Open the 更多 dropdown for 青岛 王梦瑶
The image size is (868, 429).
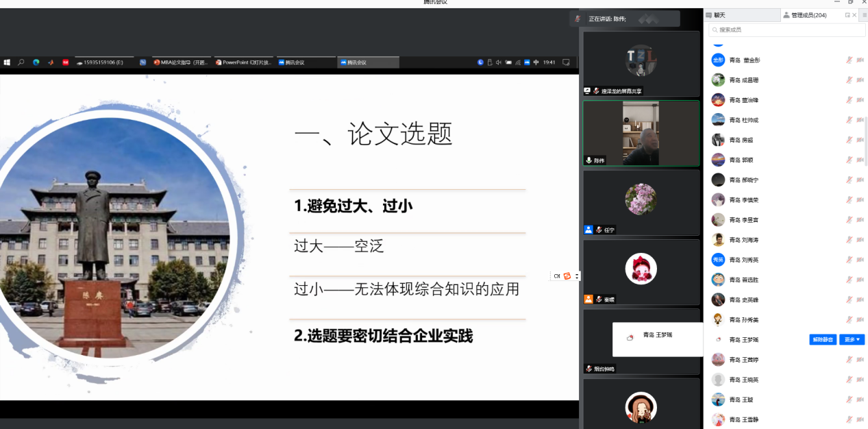pos(852,340)
